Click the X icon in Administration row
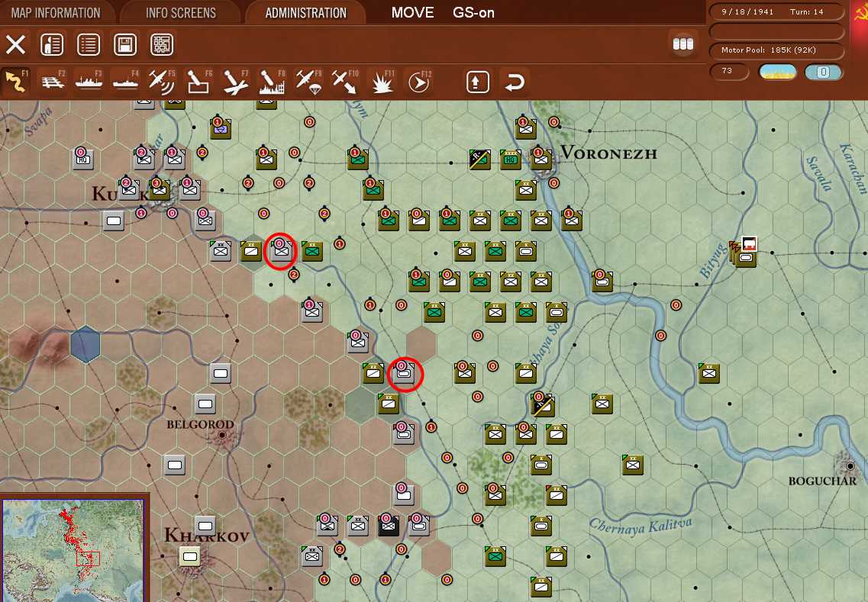This screenshot has width=868, height=602. [x=15, y=44]
